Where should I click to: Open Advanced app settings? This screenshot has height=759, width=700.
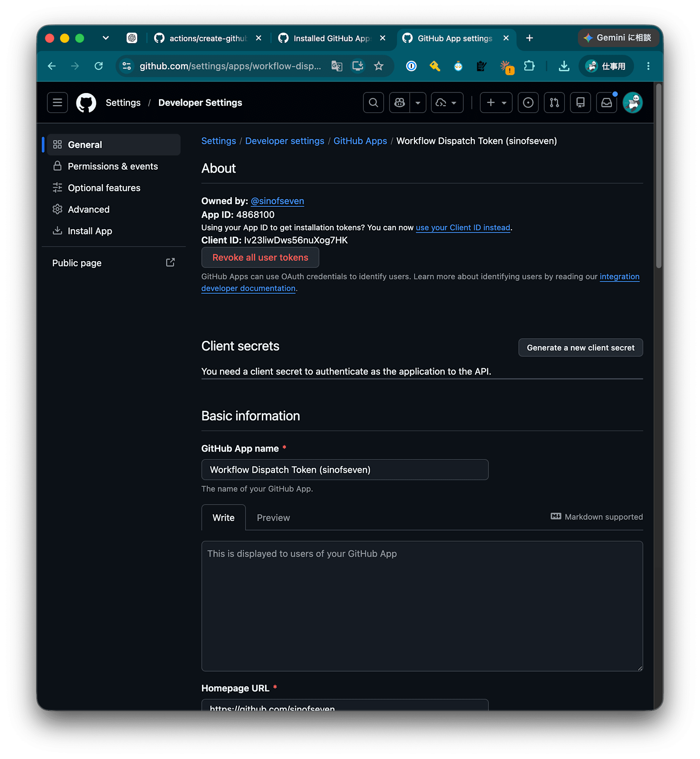pos(113,209)
